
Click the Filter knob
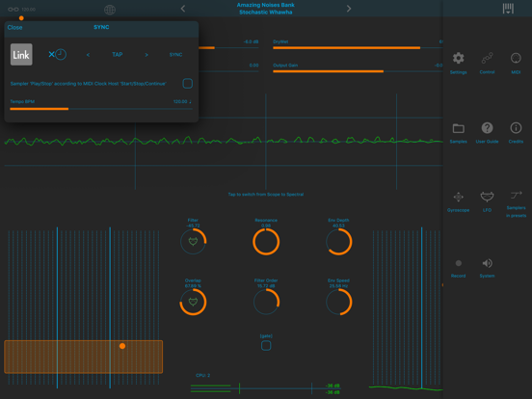pyautogui.click(x=193, y=242)
